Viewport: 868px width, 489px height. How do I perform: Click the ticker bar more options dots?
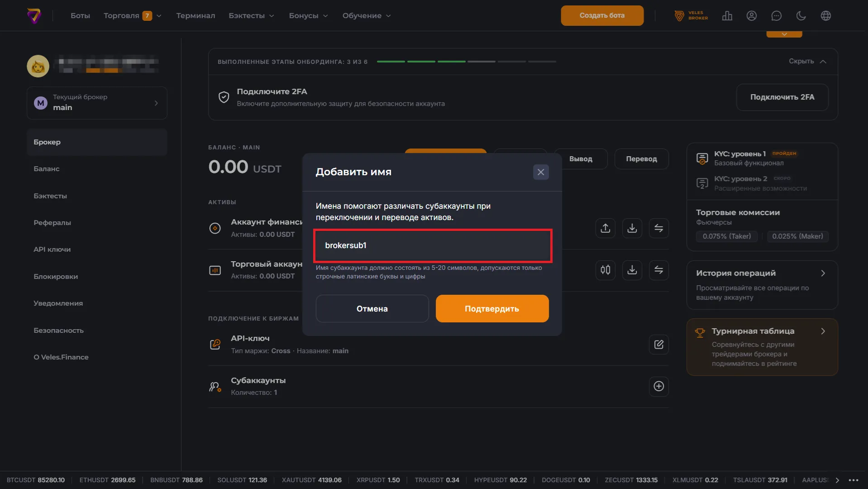854,480
